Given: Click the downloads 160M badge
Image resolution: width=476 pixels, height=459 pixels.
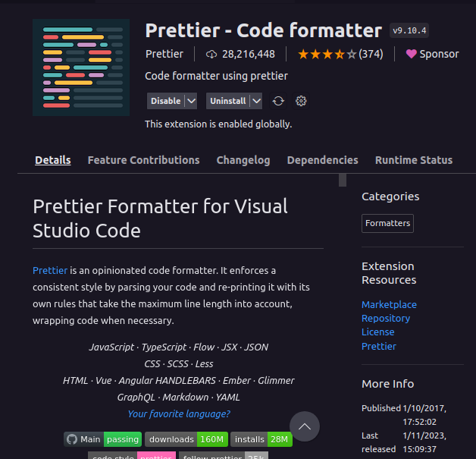Looking at the screenshot, I should 186,439.
